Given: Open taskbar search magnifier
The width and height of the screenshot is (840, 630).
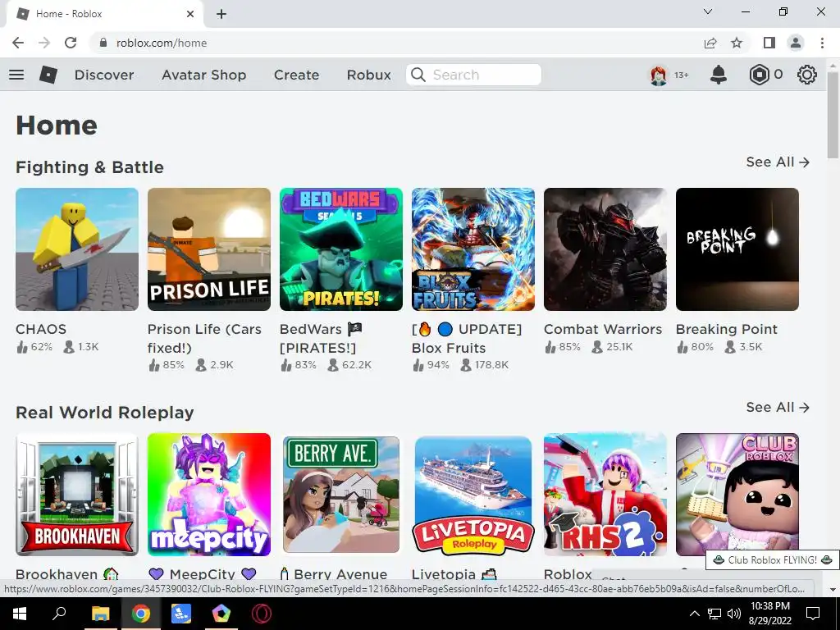Looking at the screenshot, I should (59, 614).
